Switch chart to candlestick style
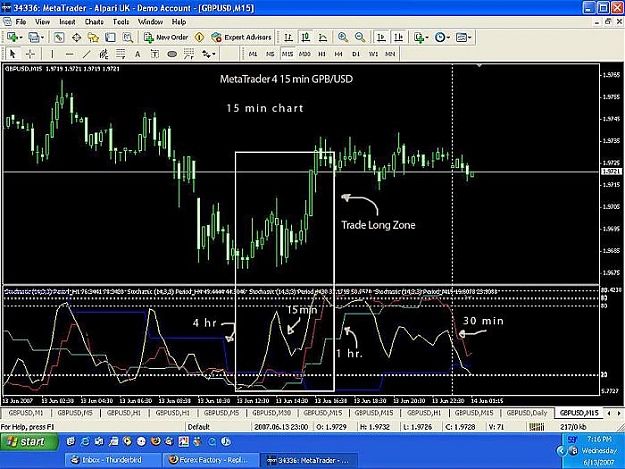This screenshot has height=469, width=625. click(x=306, y=37)
